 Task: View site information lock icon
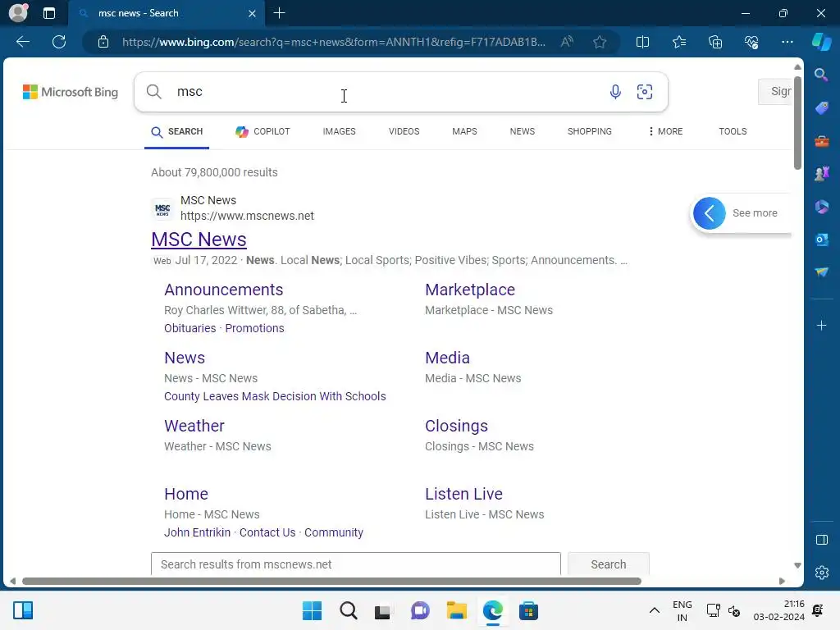coord(103,42)
